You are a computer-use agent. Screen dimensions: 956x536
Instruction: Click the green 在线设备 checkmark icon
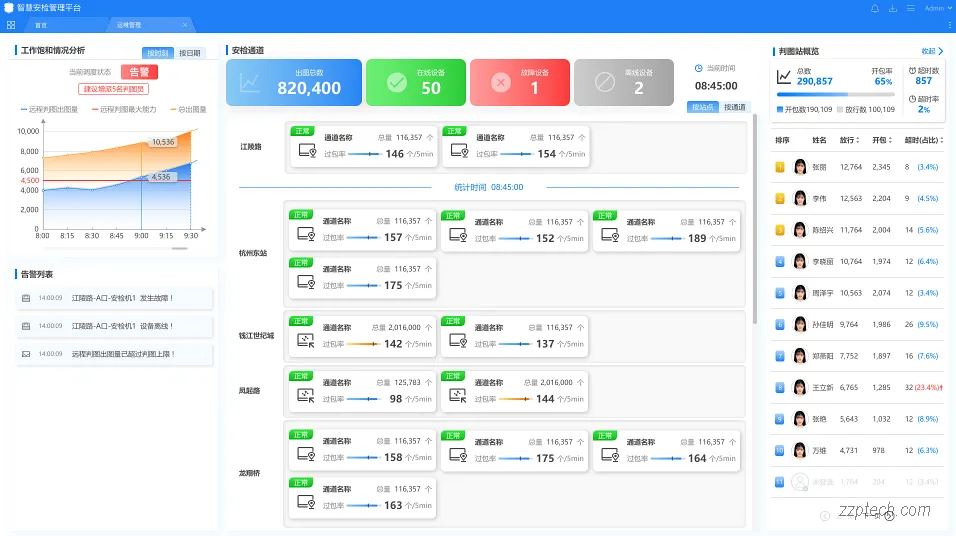(397, 82)
